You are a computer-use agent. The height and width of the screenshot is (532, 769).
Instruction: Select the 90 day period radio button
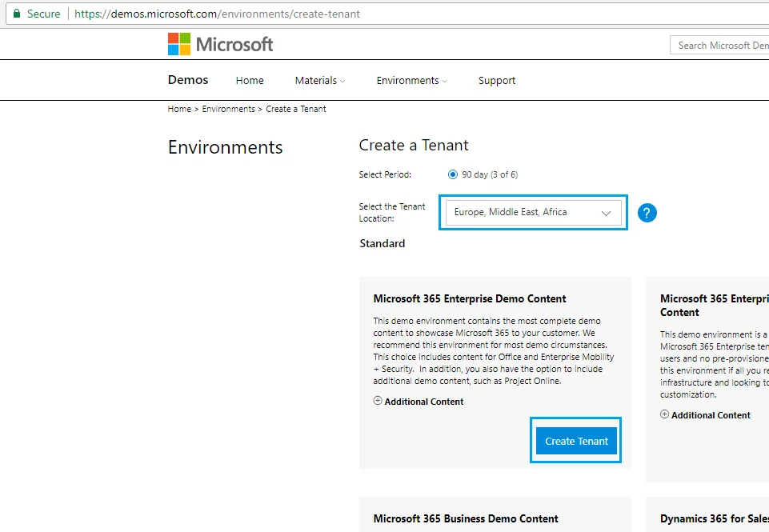[453, 174]
